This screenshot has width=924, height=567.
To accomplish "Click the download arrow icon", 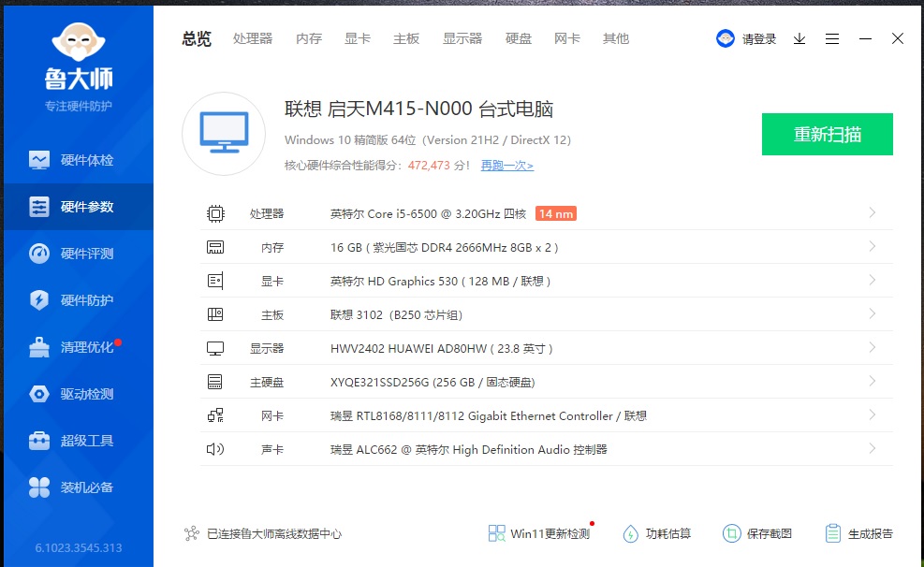I will click(799, 39).
